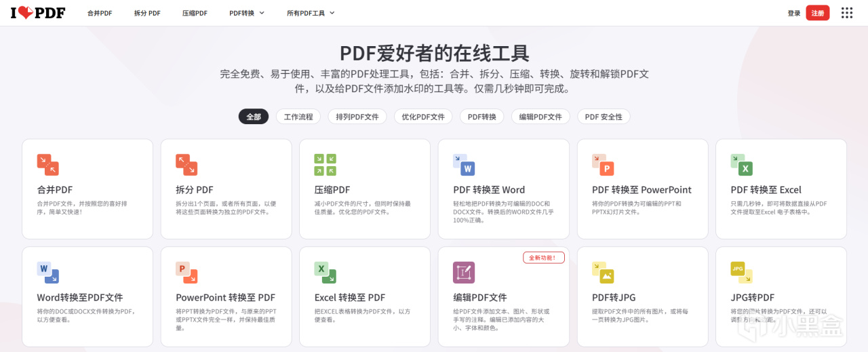Image resolution: width=868 pixels, height=352 pixels.
Task: Click the PDF 转换至 Excel icon
Action: pos(741,165)
